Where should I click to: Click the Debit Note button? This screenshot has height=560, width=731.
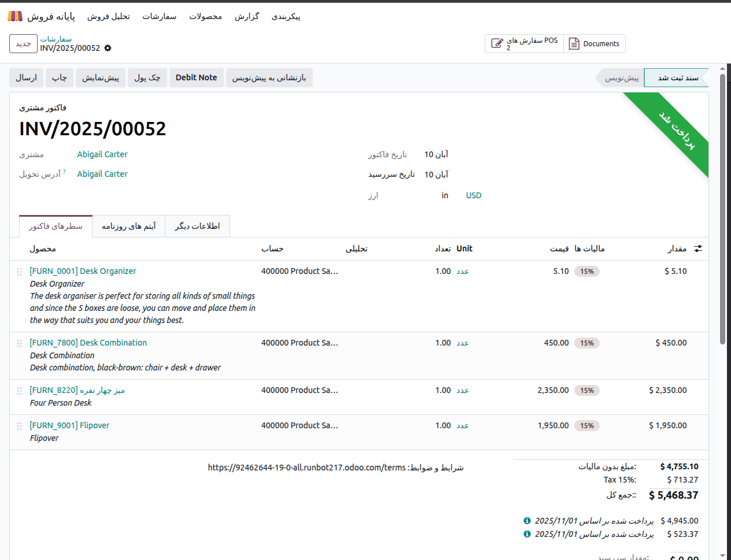click(x=196, y=77)
